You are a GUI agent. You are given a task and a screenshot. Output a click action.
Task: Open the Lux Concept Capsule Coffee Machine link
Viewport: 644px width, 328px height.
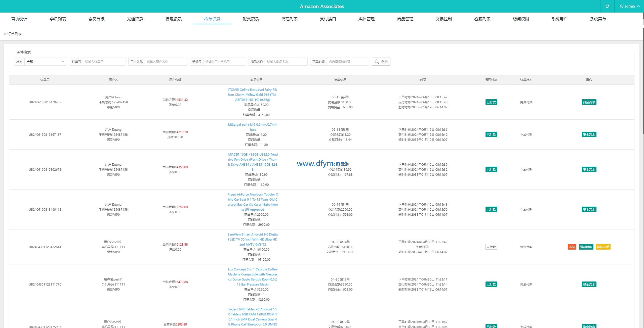click(x=253, y=277)
